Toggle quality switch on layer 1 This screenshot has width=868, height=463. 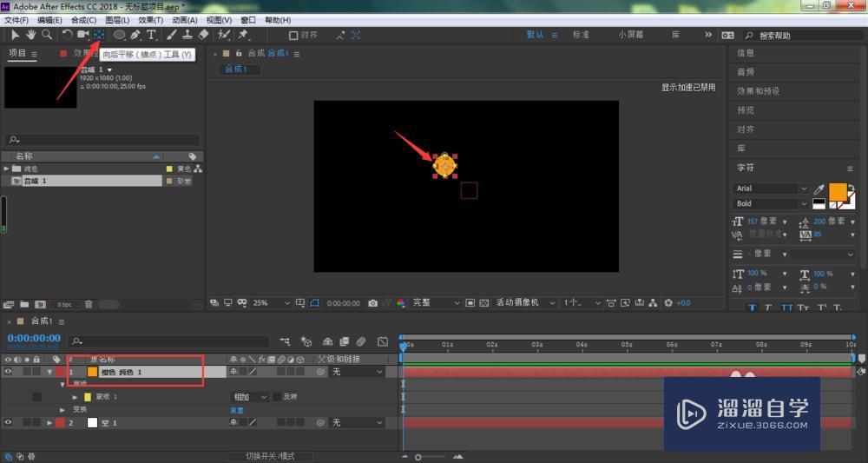click(x=253, y=372)
